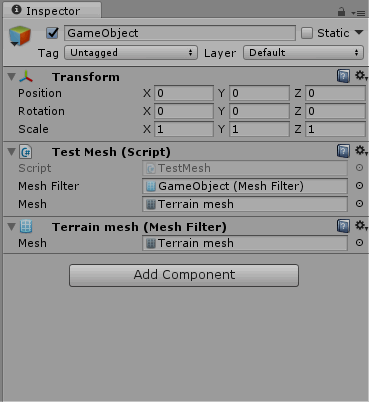Open Test Mesh script help book icon
Viewport: 369px width, 402px height.
pyautogui.click(x=343, y=151)
